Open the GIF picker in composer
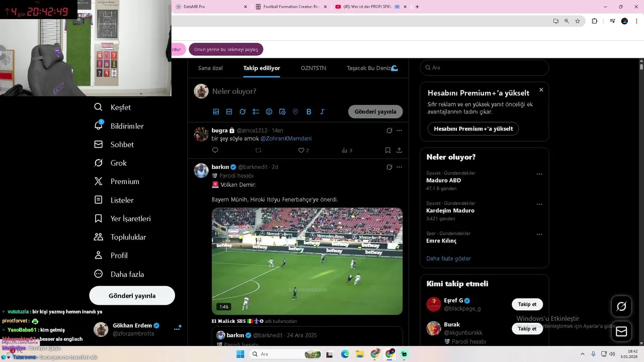The width and height of the screenshot is (644, 362). [x=229, y=112]
